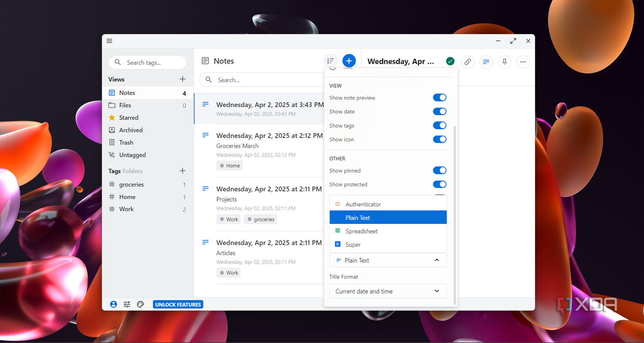The image size is (644, 343).
Task: Click the green saved-status checkmark icon
Action: (x=450, y=61)
